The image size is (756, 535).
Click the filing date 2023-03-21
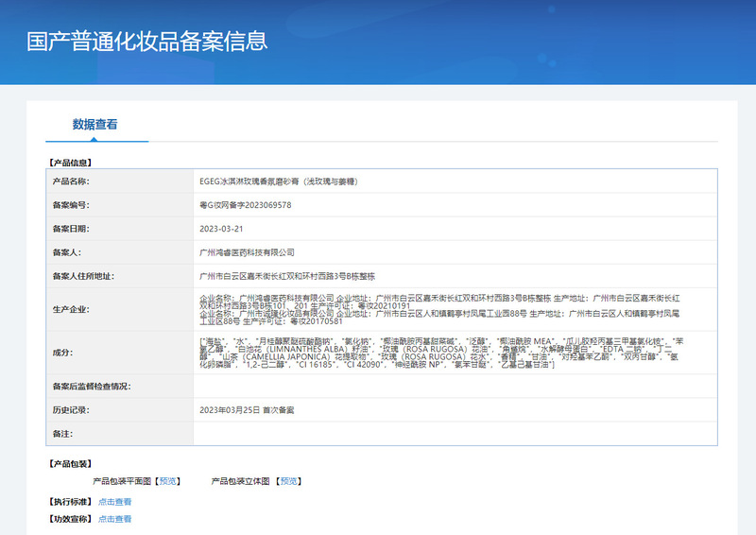tap(221, 229)
